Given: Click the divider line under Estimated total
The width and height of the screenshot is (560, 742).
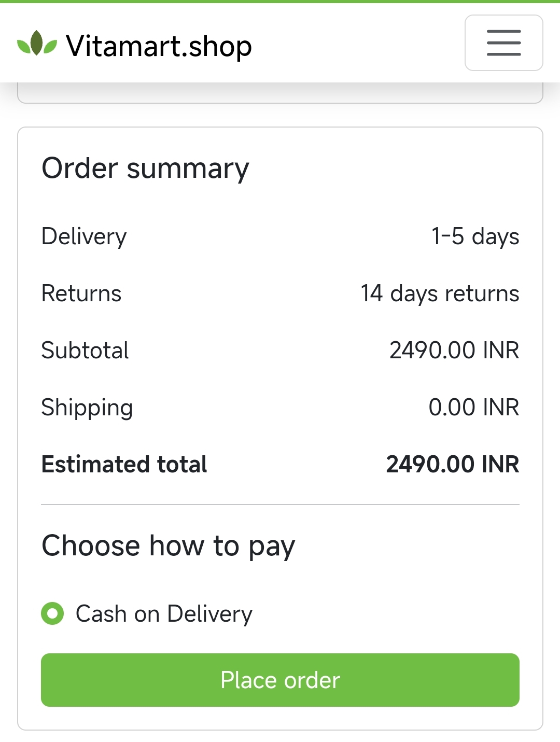Looking at the screenshot, I should click(280, 505).
